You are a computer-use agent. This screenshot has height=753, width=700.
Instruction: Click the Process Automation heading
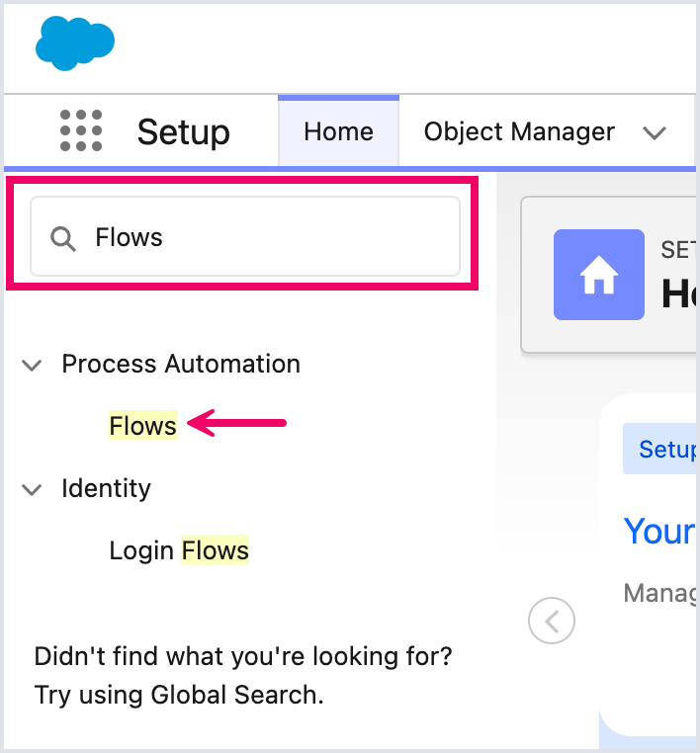pyautogui.click(x=181, y=364)
